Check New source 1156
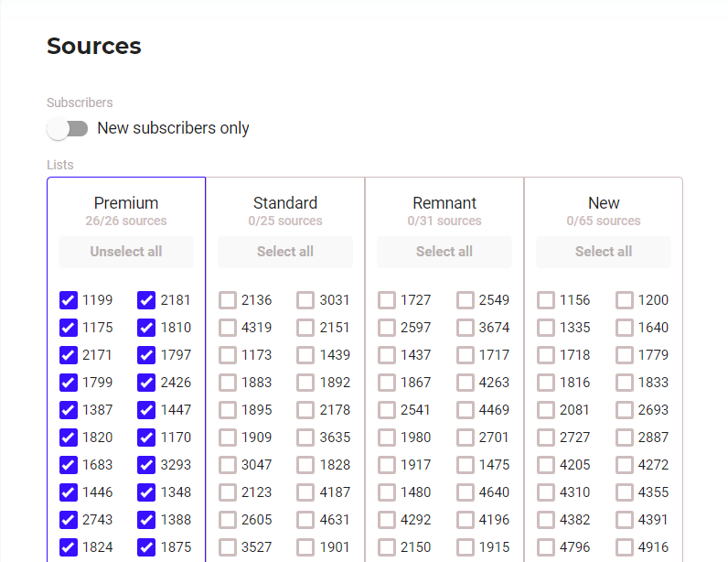 546,300
